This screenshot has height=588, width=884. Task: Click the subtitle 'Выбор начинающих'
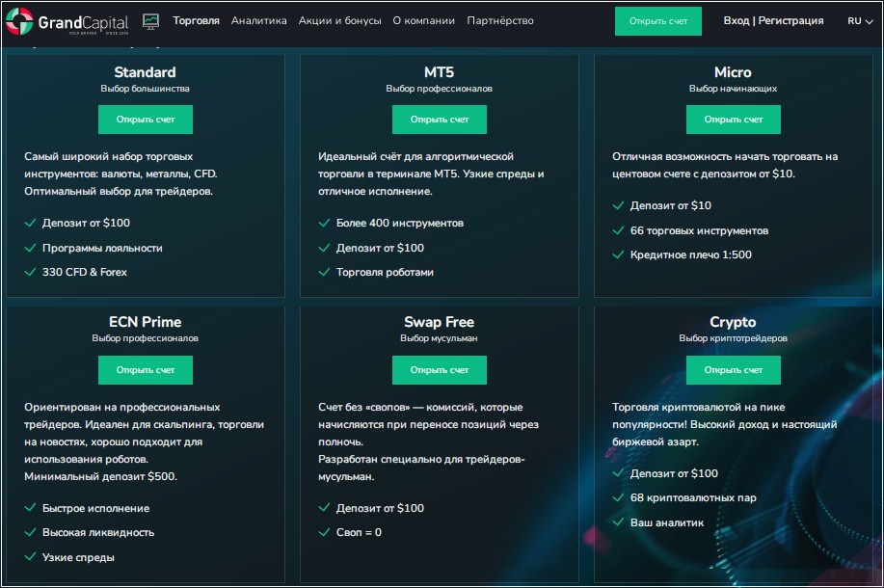pos(733,89)
